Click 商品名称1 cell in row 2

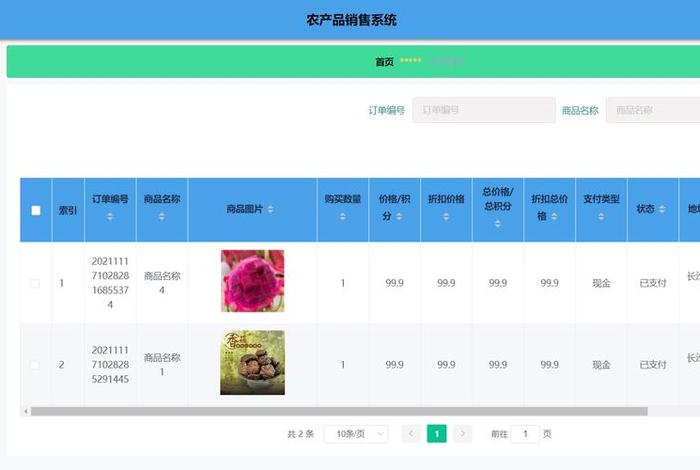click(x=162, y=365)
